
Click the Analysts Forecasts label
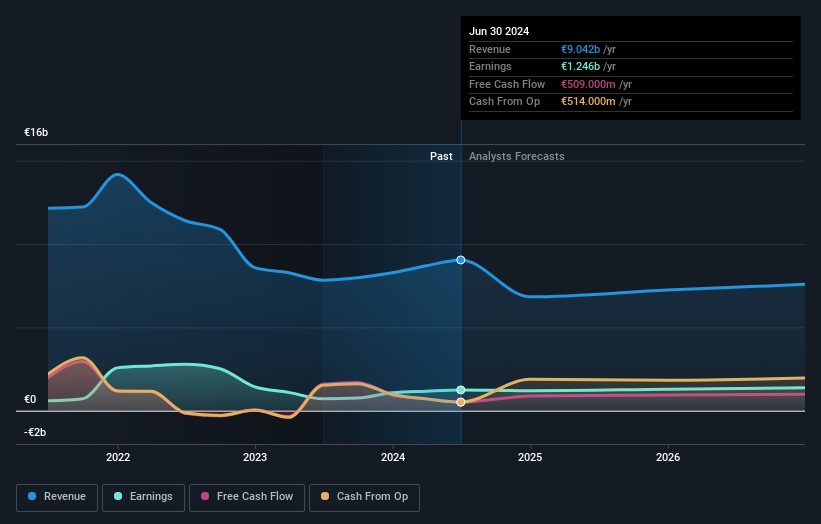[x=516, y=156]
